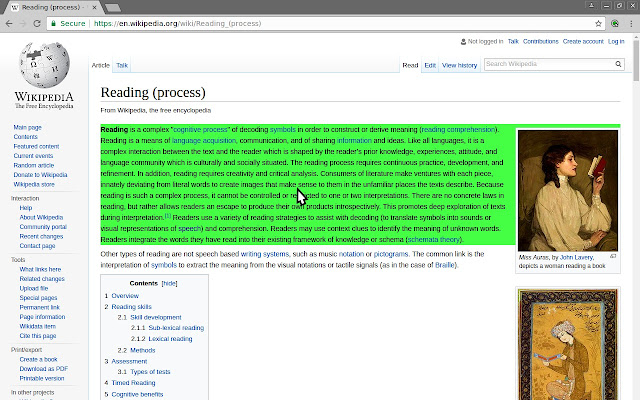Viewport: 640px width, 400px height.
Task: Click the Wikipedia search magnifier icon
Action: 618,64
